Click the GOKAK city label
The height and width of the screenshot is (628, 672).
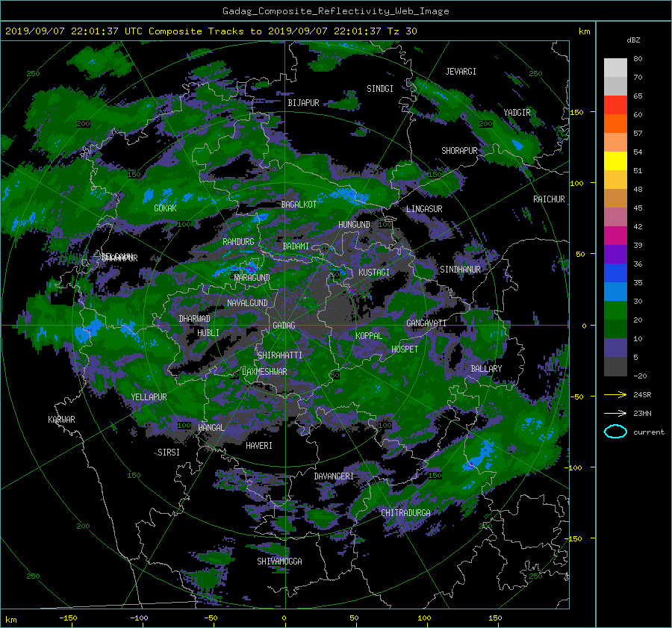point(165,208)
